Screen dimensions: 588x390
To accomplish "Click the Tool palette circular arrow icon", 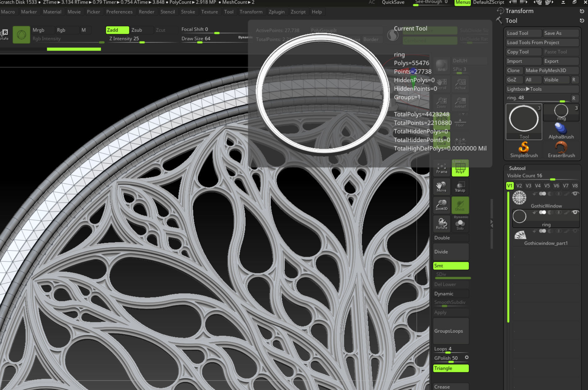I will pyautogui.click(x=582, y=20).
